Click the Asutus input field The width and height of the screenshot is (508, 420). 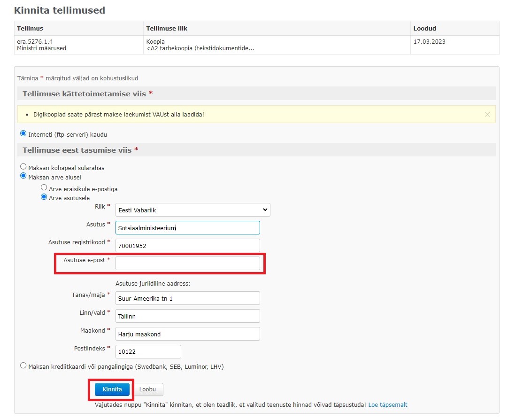187,228
